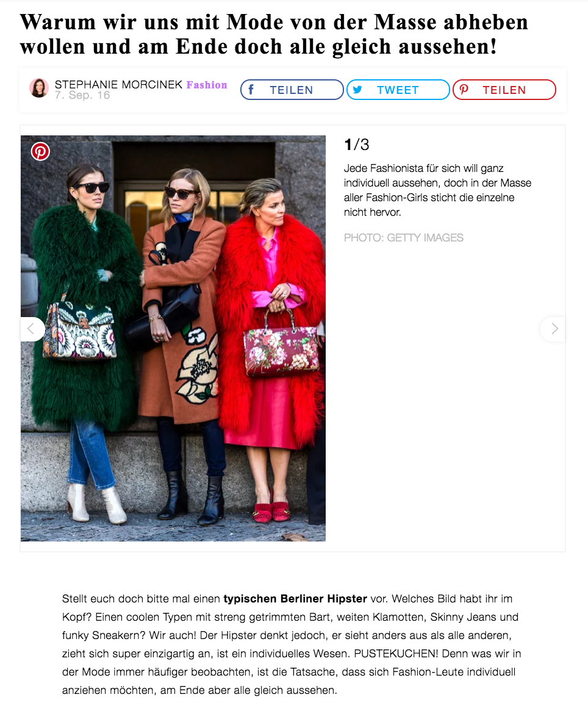The height and width of the screenshot is (711, 588).
Task: Open Stephanie Morcinek's author avatar
Action: pyautogui.click(x=39, y=88)
